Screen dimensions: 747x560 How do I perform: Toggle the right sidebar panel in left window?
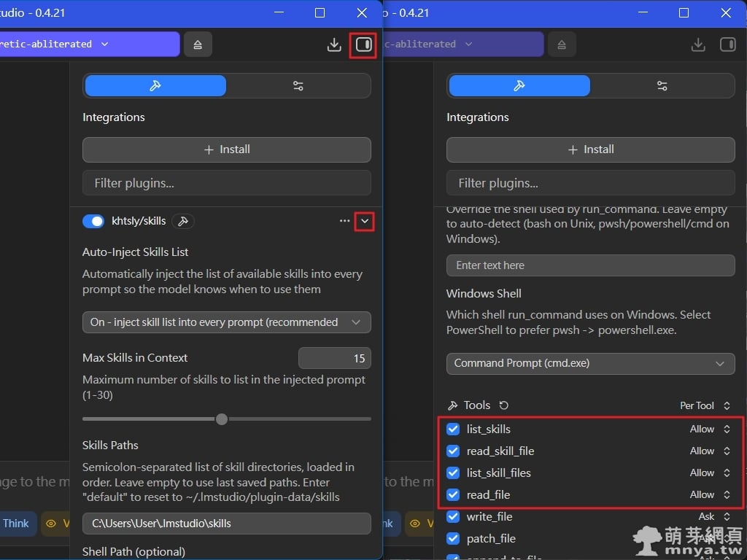point(363,44)
